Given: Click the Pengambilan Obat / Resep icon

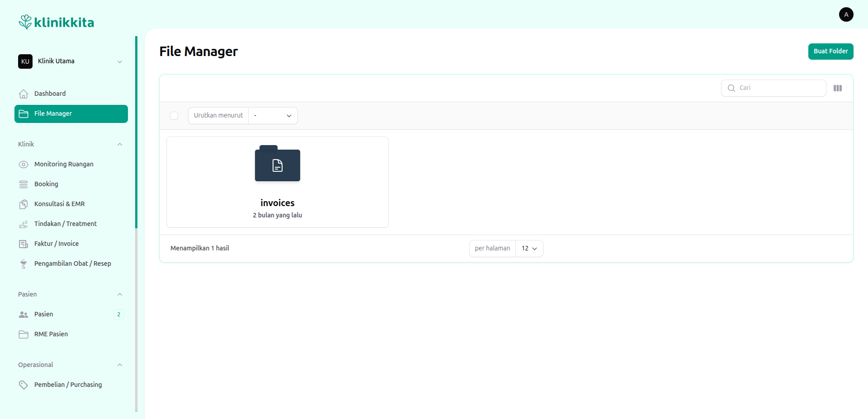Looking at the screenshot, I should point(24,264).
